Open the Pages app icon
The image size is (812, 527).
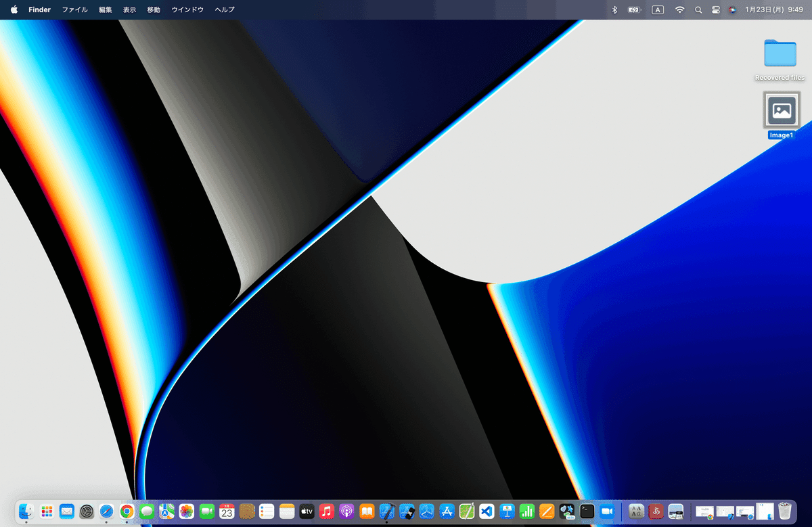pyautogui.click(x=547, y=511)
